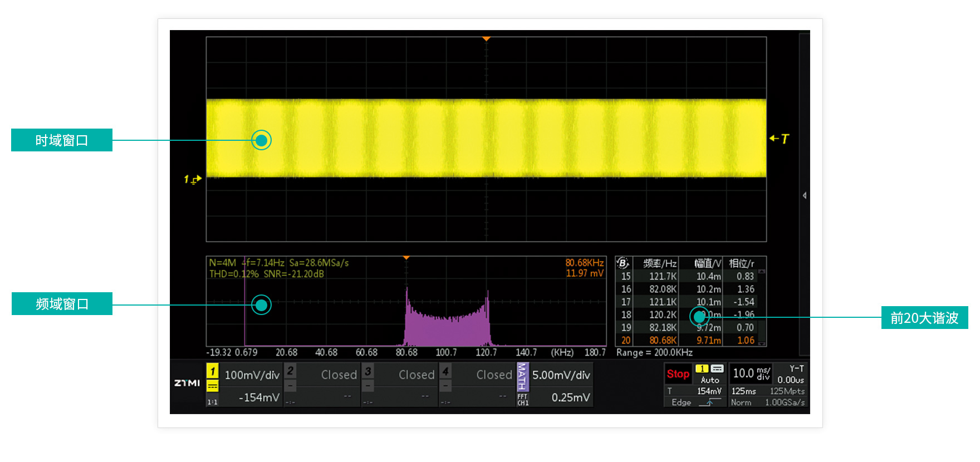Click the ZTMI logo
The image size is (980, 462).
(x=187, y=383)
